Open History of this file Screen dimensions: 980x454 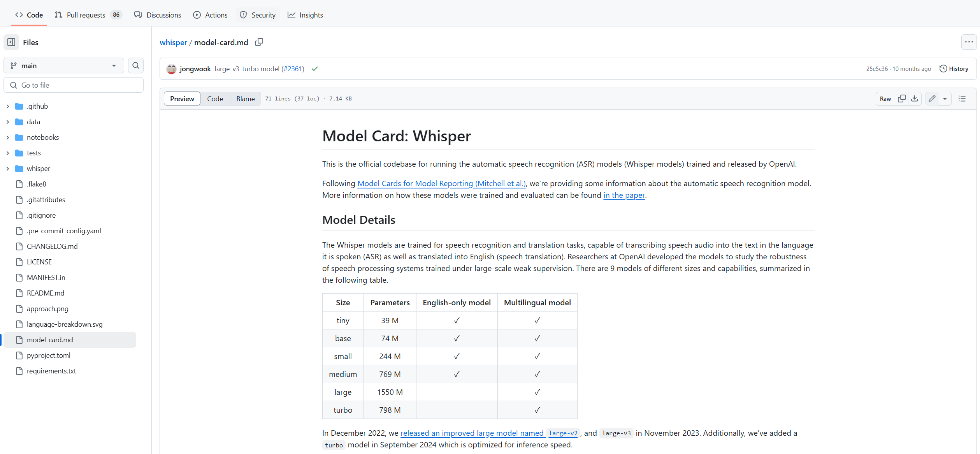click(954, 69)
